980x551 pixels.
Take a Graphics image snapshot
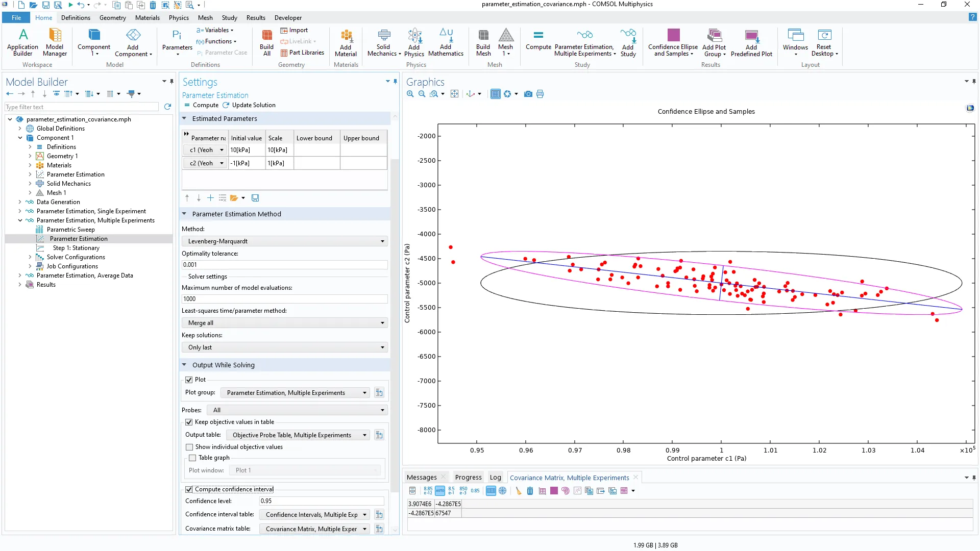click(x=528, y=94)
